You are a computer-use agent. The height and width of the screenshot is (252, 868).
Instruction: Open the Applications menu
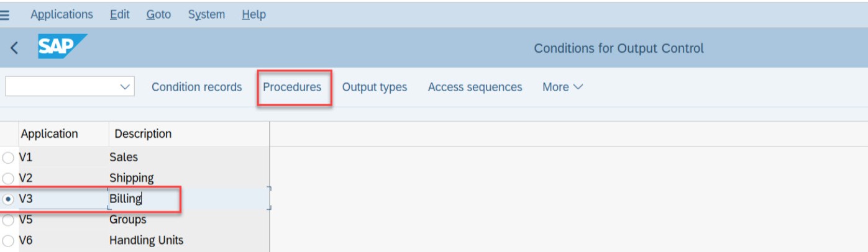[62, 14]
